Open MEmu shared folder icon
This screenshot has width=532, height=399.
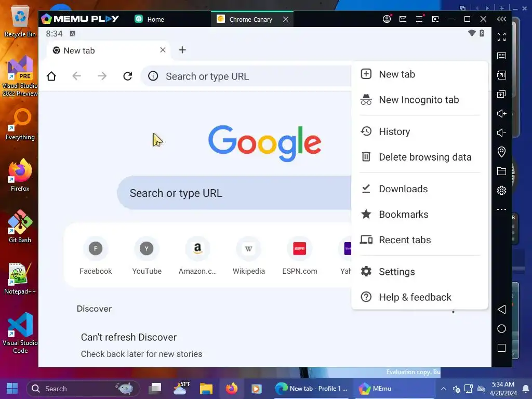point(501,171)
